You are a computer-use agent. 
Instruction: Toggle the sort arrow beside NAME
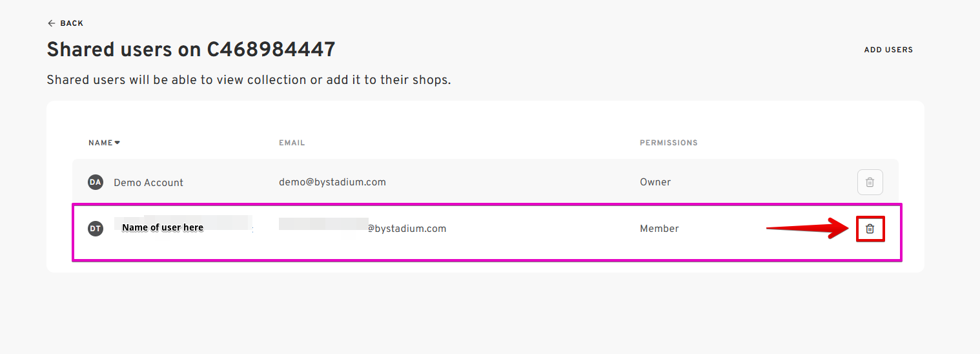(x=117, y=142)
